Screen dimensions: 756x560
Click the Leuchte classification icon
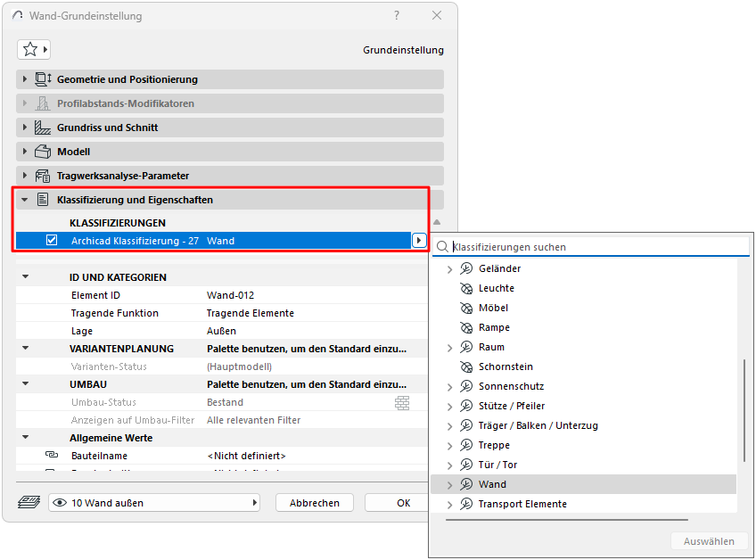pyautogui.click(x=466, y=288)
